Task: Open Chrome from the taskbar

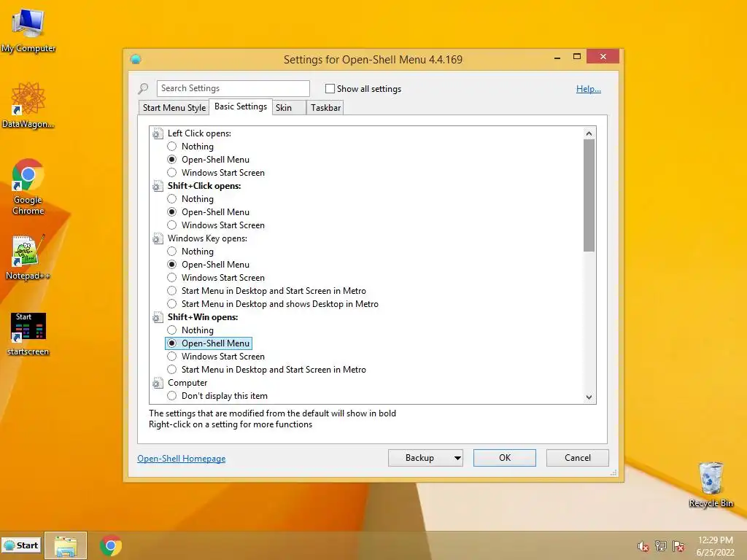Action: 111,545
